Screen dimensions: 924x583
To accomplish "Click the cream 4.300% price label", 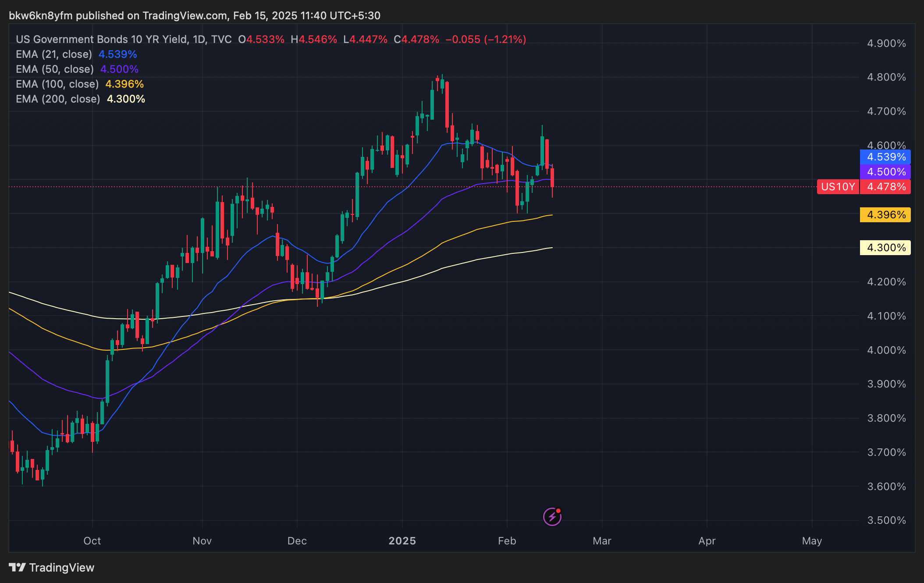I will (x=885, y=248).
